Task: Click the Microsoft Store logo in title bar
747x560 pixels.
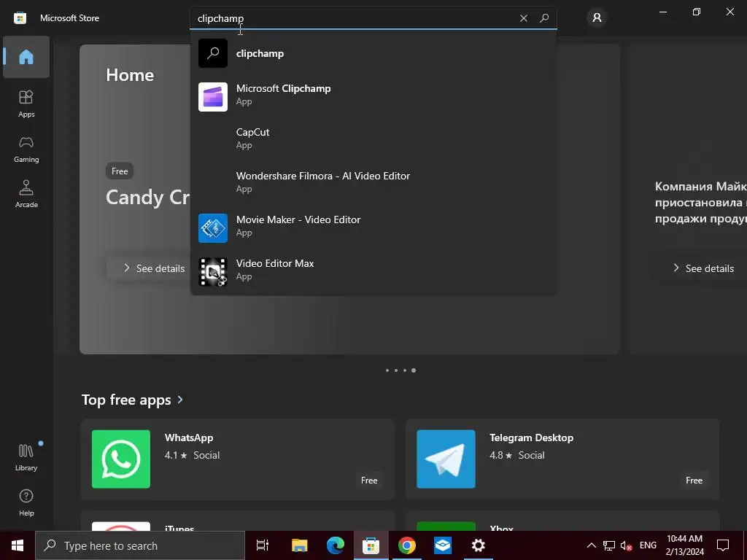Action: click(20, 18)
